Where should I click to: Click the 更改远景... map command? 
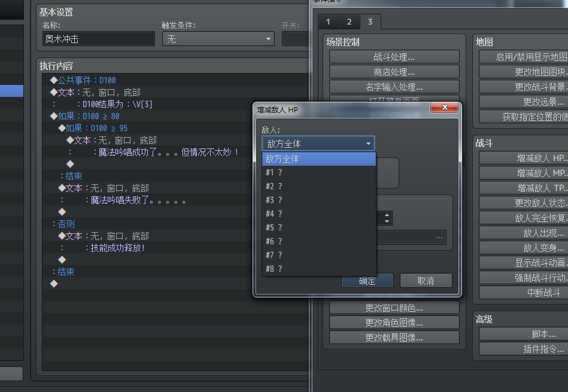pos(524,102)
